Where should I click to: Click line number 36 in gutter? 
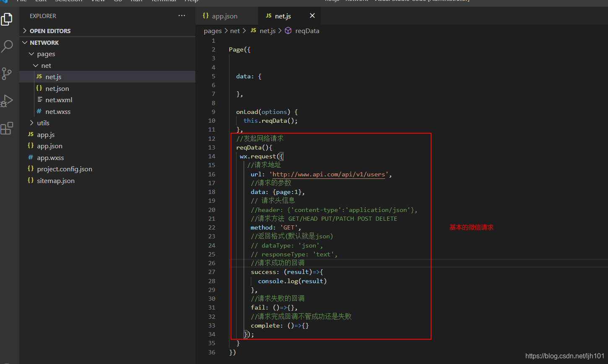coord(212,352)
